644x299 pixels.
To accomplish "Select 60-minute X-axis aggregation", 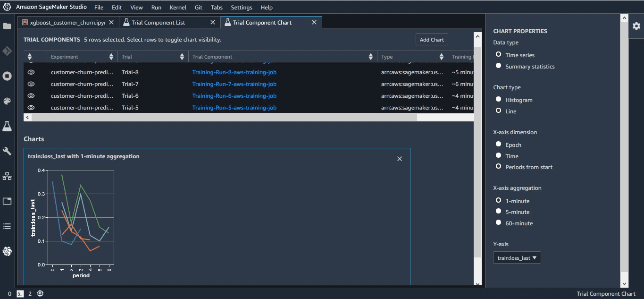I will point(498,222).
